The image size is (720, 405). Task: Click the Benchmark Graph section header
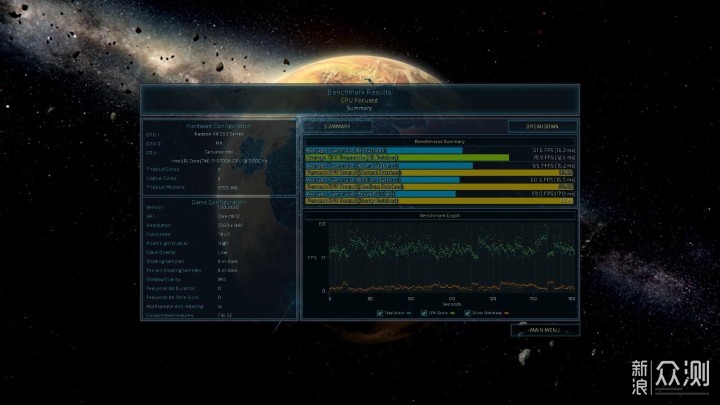[x=441, y=214]
